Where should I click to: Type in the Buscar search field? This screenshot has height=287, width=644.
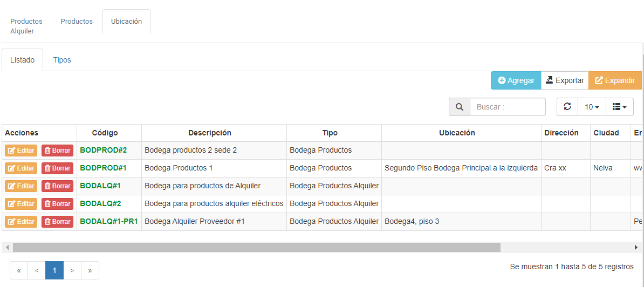[x=507, y=107]
